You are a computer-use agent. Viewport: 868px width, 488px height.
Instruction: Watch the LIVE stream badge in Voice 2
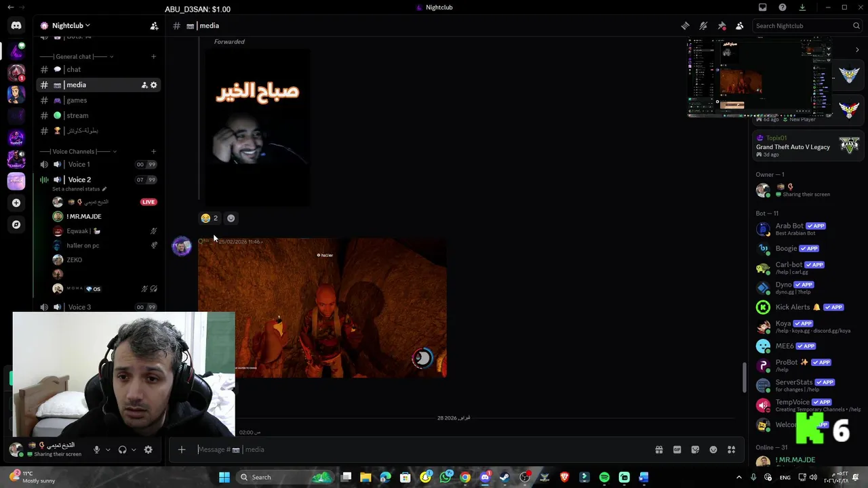(x=149, y=202)
